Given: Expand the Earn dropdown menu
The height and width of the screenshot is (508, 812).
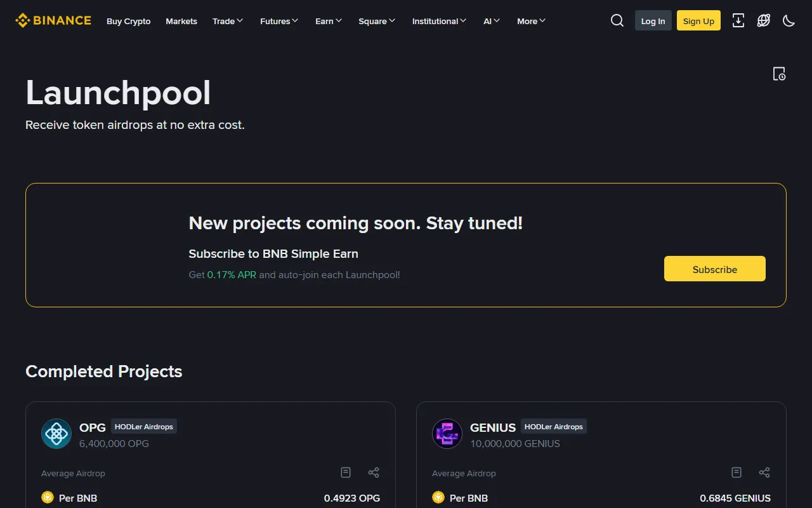Looking at the screenshot, I should (329, 21).
